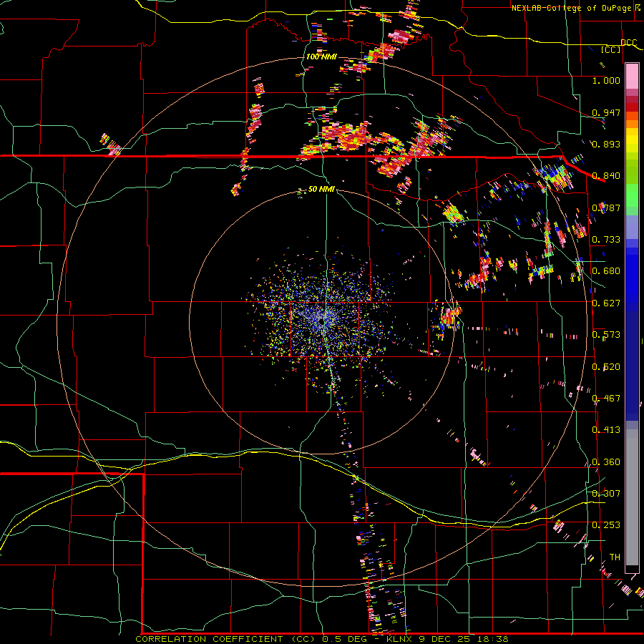644x644 pixels.
Task: Select the 0.360 scale value
Action: [x=606, y=462]
